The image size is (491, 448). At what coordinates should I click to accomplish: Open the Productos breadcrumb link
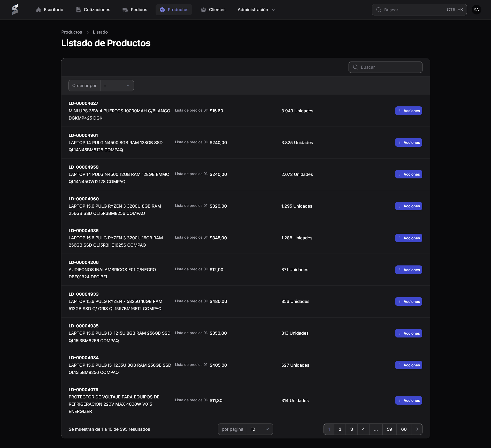point(72,32)
